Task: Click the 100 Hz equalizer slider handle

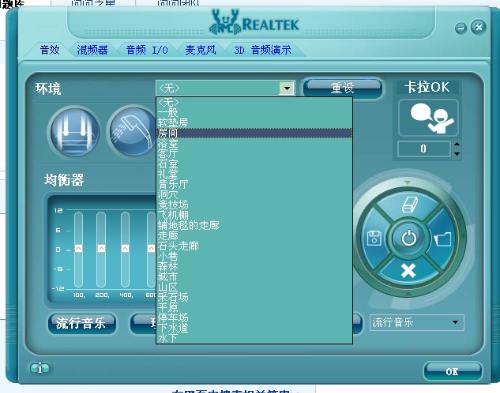Action: (x=78, y=249)
